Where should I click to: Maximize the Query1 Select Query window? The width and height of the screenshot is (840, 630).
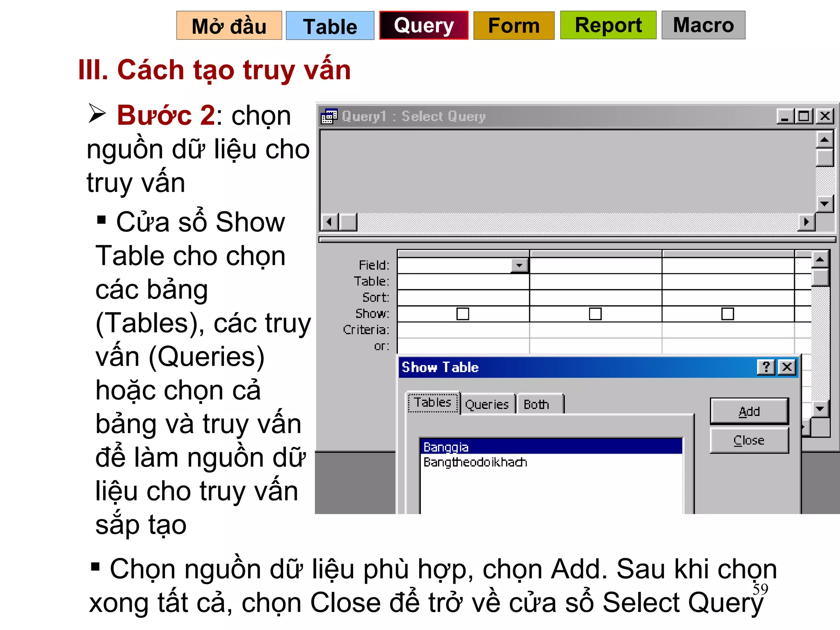point(803,116)
